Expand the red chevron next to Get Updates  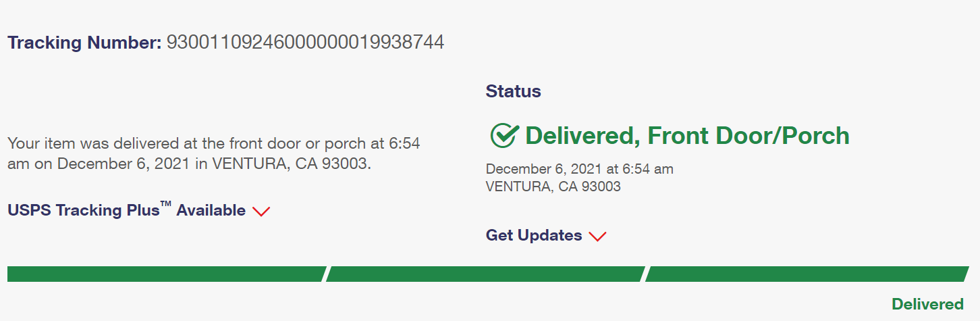tap(597, 237)
